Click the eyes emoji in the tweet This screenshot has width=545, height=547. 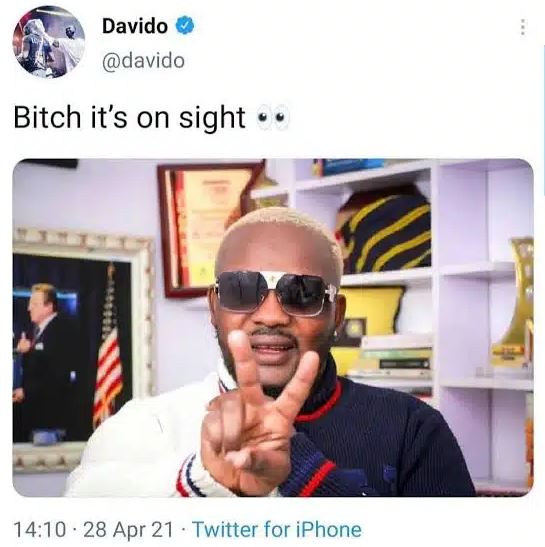tap(273, 117)
